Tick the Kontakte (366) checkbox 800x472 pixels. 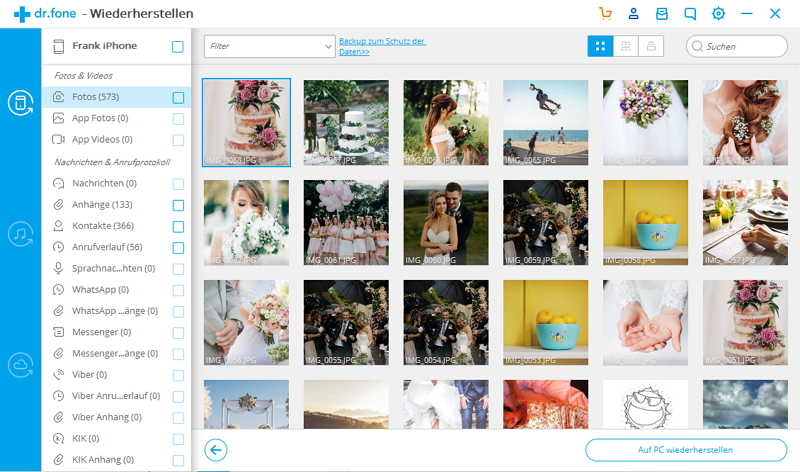[178, 227]
